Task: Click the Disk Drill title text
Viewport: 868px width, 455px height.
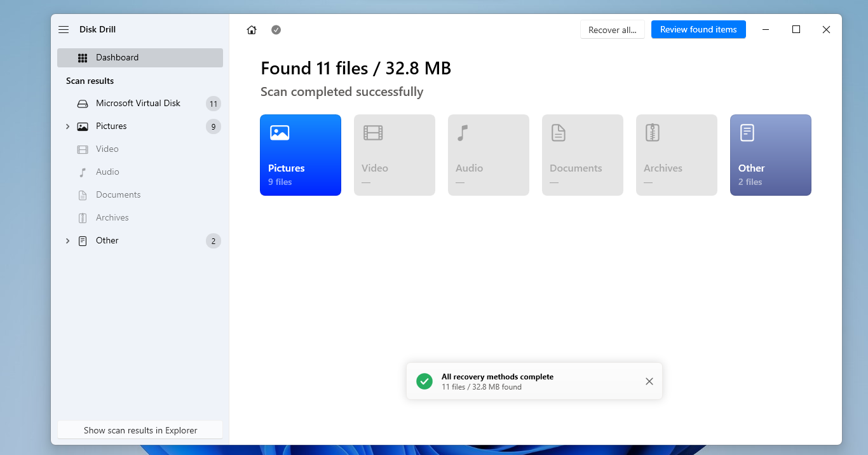Action: pyautogui.click(x=98, y=30)
